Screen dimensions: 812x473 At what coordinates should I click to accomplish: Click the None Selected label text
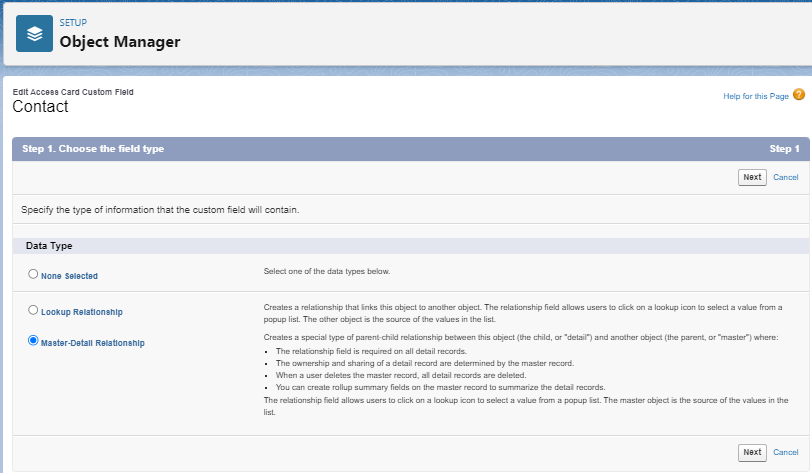click(x=69, y=276)
